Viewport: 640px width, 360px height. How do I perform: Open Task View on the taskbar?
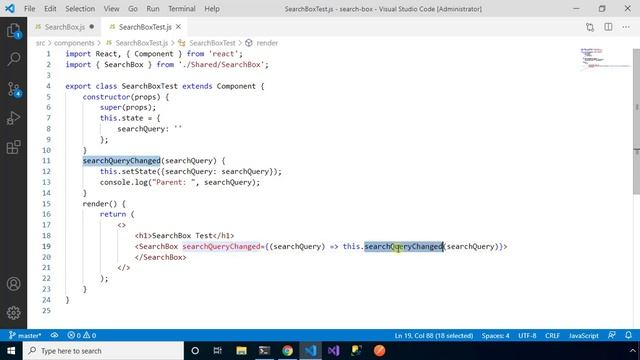tap(218, 351)
